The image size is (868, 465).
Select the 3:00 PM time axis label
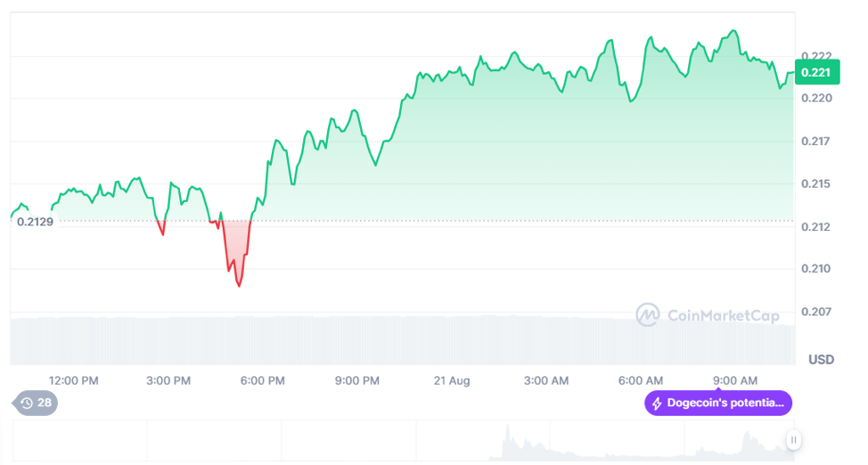[x=168, y=380]
